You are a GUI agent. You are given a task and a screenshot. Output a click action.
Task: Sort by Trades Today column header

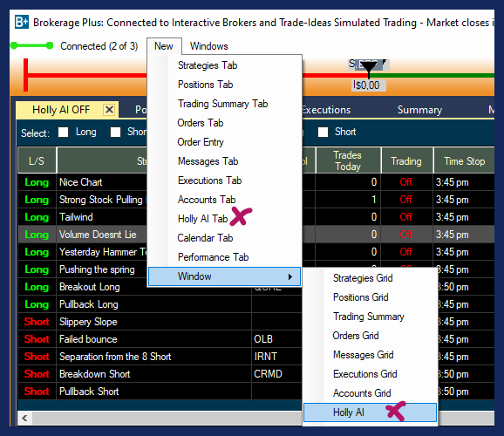pos(348,160)
